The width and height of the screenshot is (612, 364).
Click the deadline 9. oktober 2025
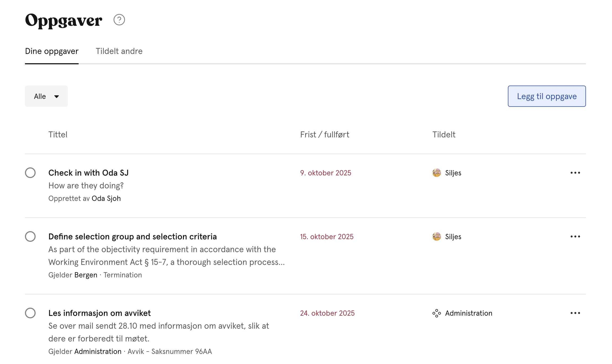(326, 173)
